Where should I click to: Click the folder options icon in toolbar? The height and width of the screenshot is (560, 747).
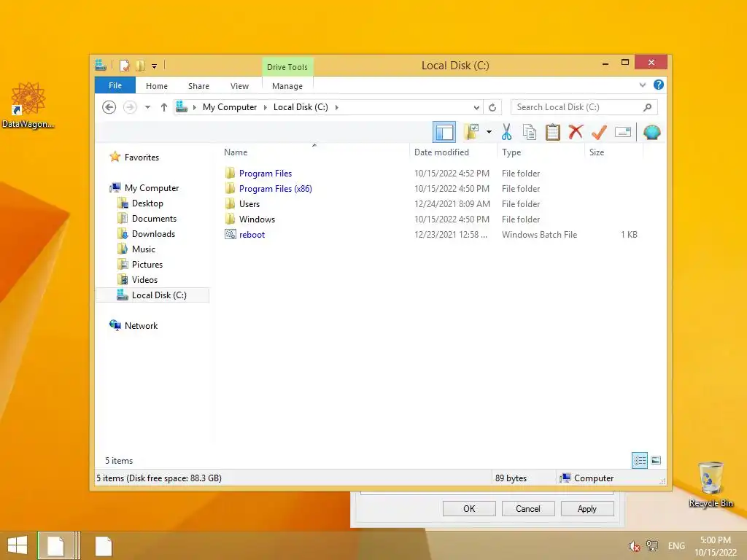(471, 132)
